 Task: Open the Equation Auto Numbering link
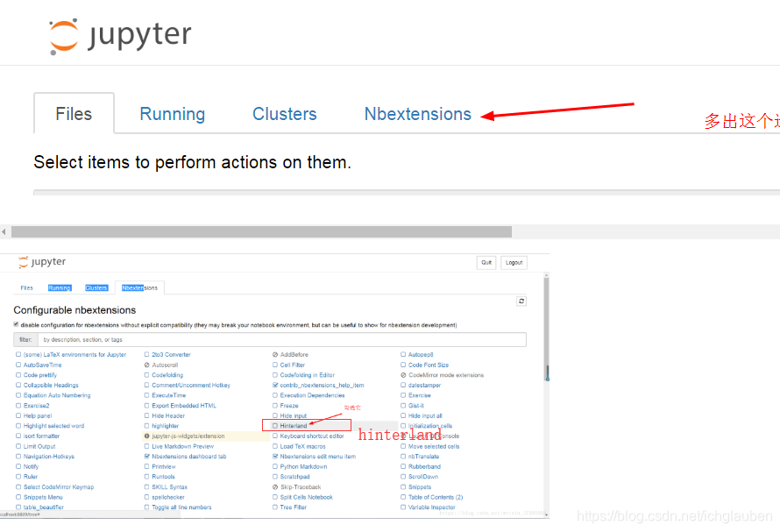point(57,395)
